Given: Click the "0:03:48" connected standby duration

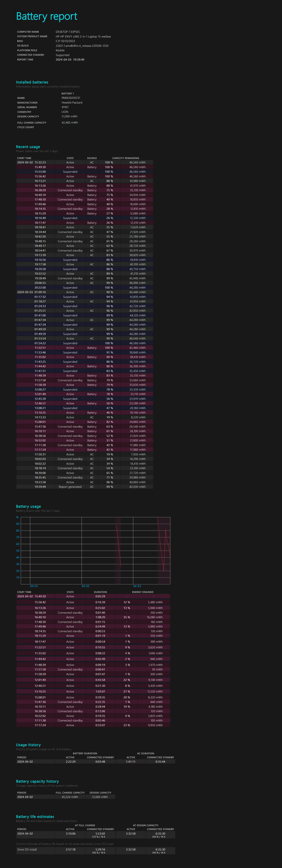Looking at the screenshot, I should point(100,762).
